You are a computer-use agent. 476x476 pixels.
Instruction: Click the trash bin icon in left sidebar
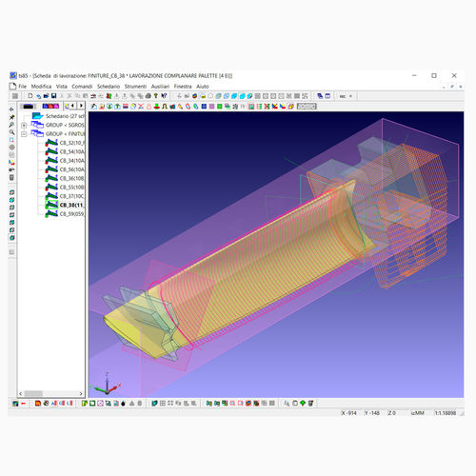(x=11, y=177)
